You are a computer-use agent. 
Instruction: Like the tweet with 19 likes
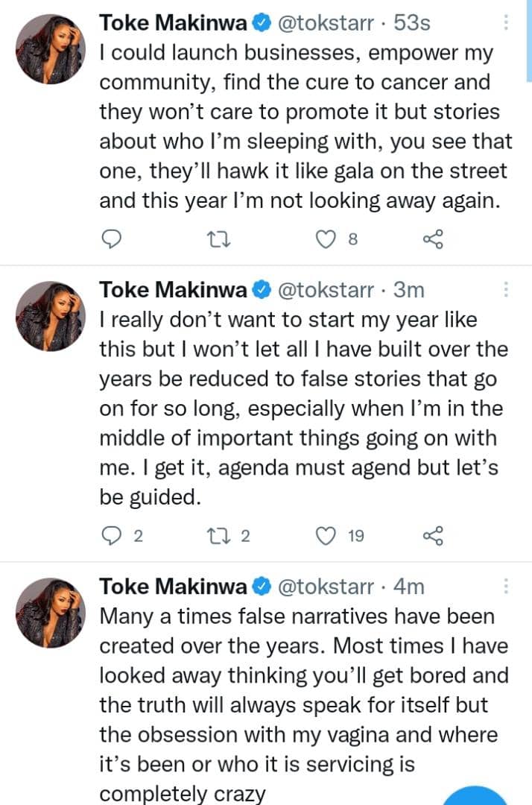[x=326, y=535]
